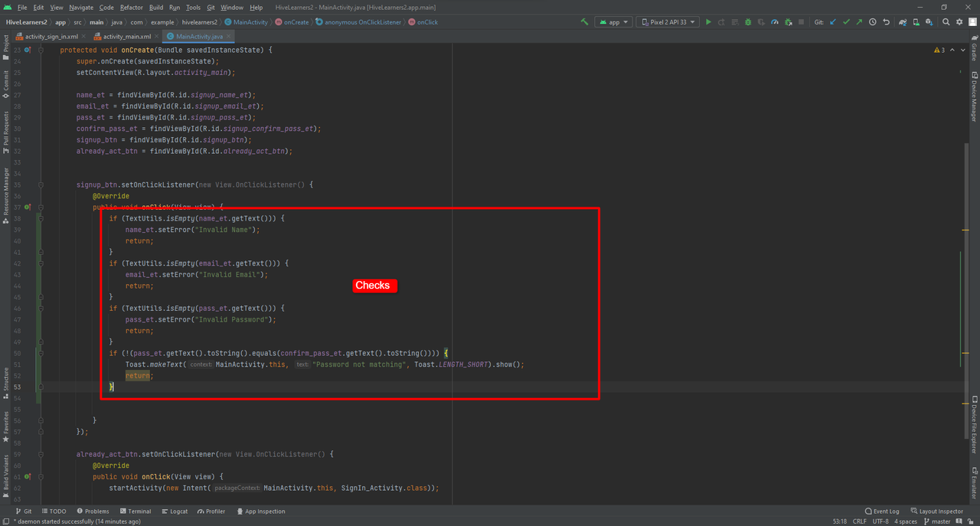Open the app run configuration dropdown

(x=614, y=22)
